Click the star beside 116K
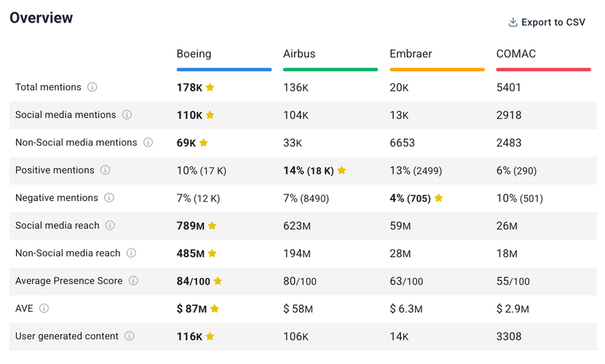The width and height of the screenshot is (605, 364). pos(210,336)
